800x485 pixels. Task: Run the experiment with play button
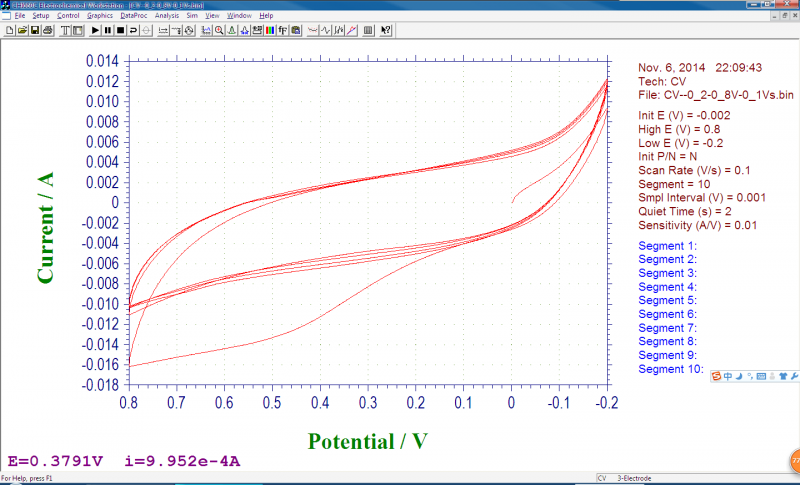(95, 31)
